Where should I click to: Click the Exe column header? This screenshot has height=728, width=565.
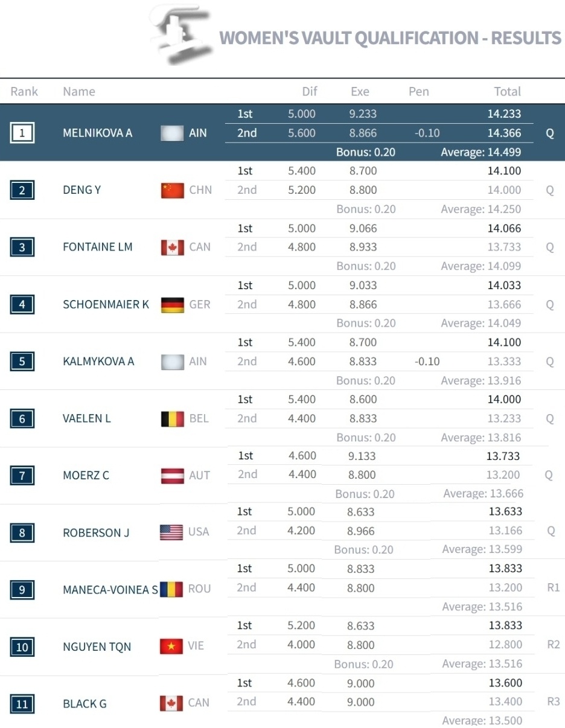coord(360,92)
